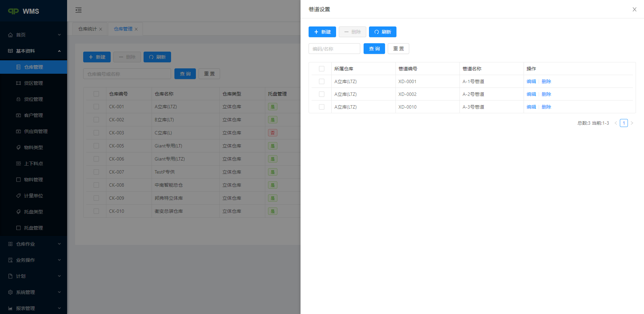Screen dimensions: 644x314
Task: Click the 供应商管理 sidebar icon
Action: [x=18, y=131]
